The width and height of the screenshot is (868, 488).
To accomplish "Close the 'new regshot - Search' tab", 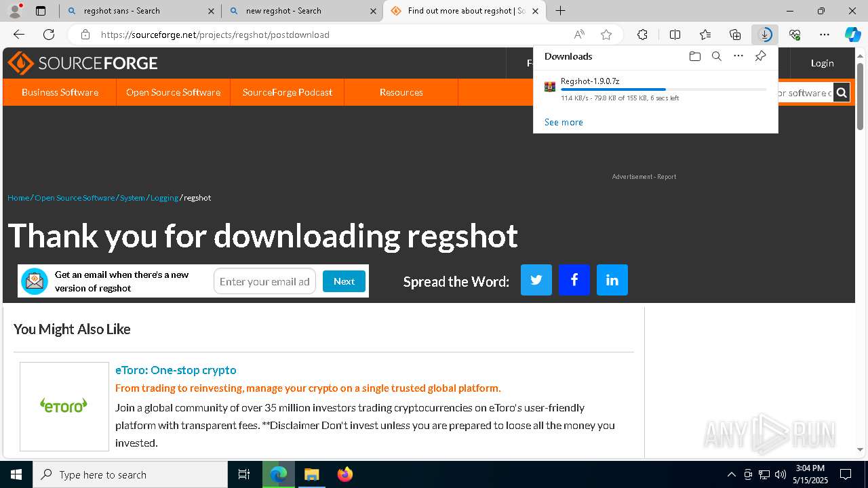I will click(373, 11).
